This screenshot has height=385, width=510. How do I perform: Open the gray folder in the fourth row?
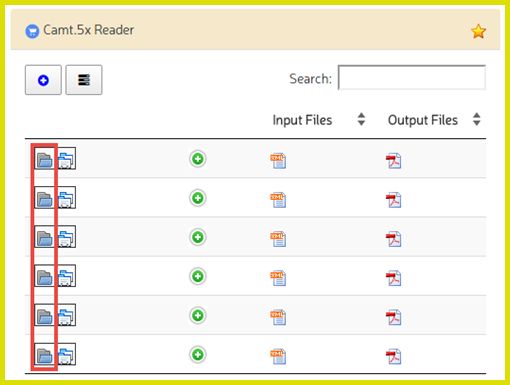(44, 276)
